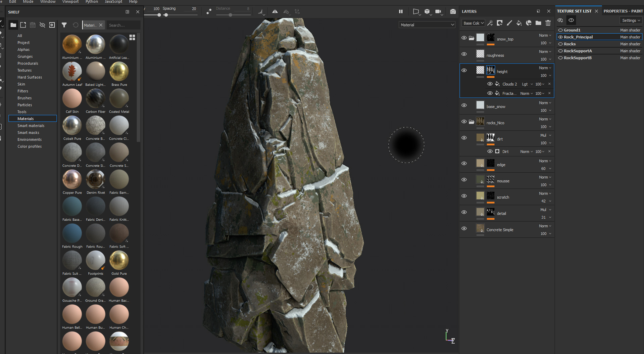Click the shelf filter funnel icon
The height and width of the screenshot is (354, 644).
pyautogui.click(x=64, y=25)
